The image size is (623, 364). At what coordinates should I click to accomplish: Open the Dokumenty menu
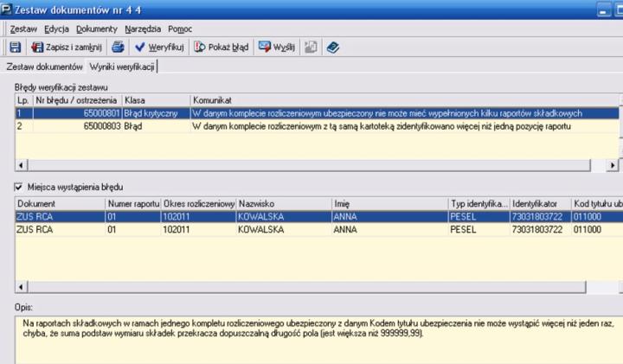(x=91, y=29)
